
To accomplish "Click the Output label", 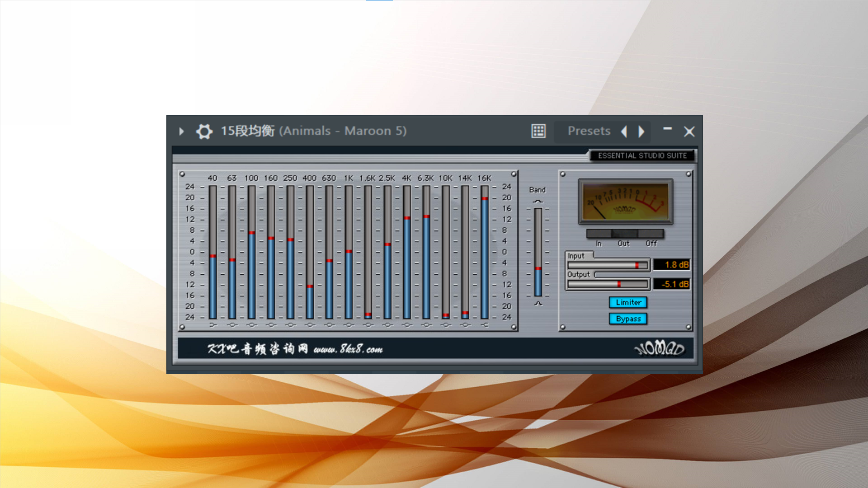I will coord(579,274).
